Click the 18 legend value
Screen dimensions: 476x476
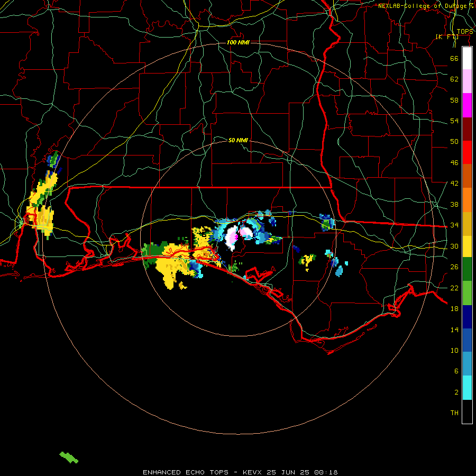coord(454,309)
